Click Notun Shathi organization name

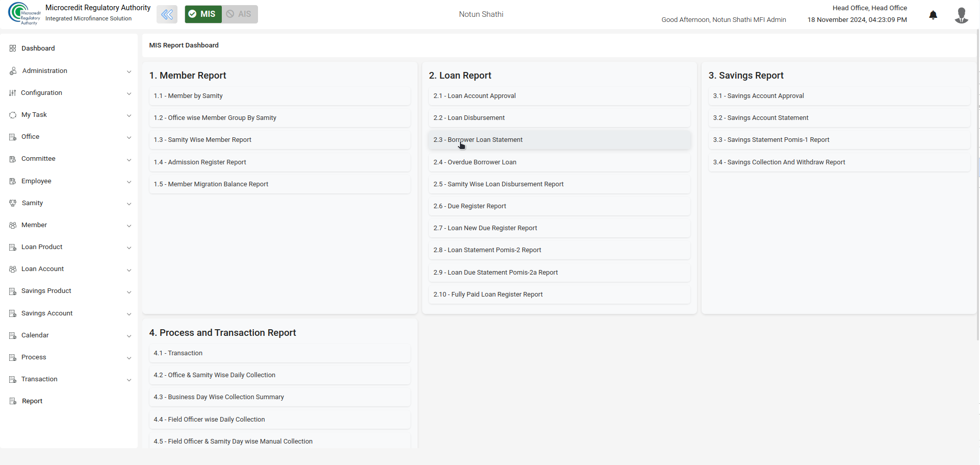pos(481,14)
